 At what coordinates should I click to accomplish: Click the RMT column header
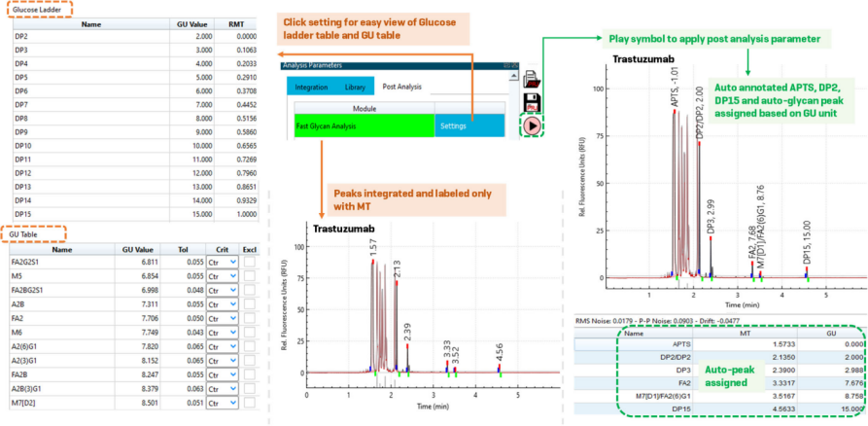(236, 23)
